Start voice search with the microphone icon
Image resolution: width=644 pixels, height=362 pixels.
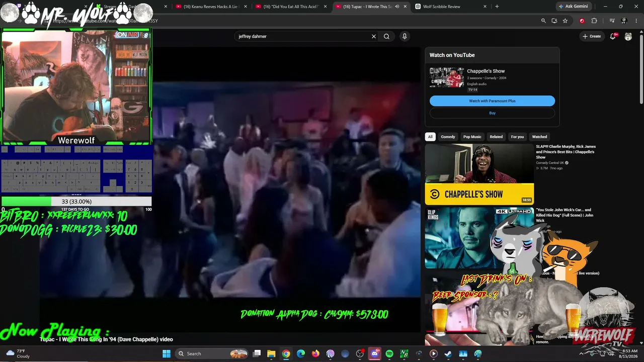pos(405,36)
